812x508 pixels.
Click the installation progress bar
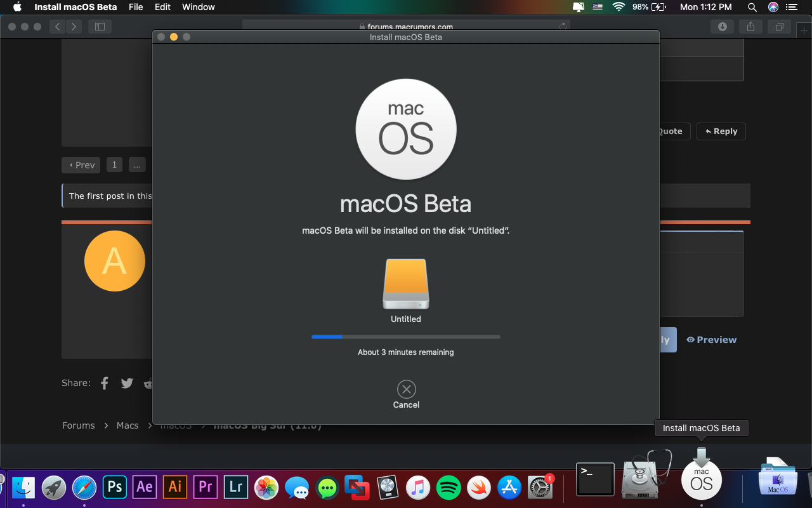click(406, 337)
